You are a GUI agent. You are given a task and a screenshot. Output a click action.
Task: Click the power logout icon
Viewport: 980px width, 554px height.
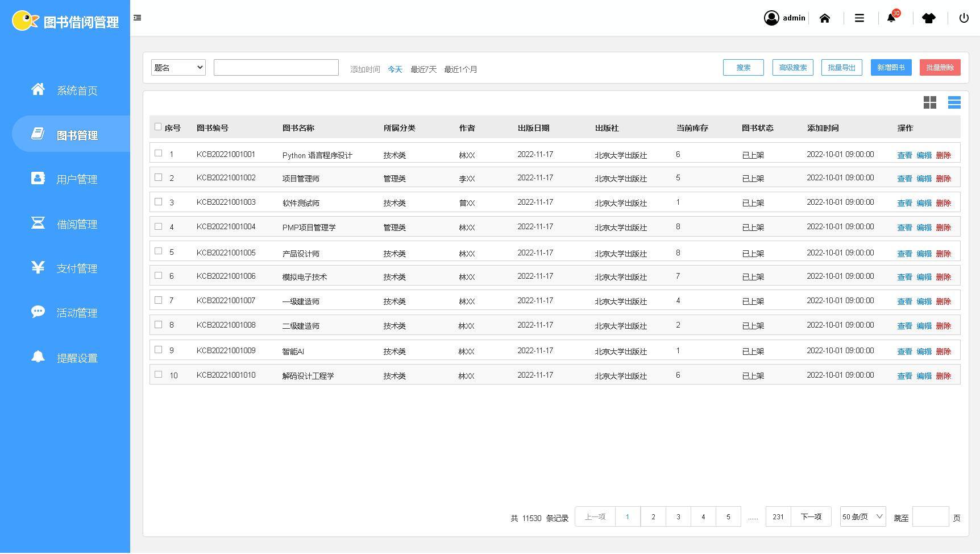tap(964, 18)
